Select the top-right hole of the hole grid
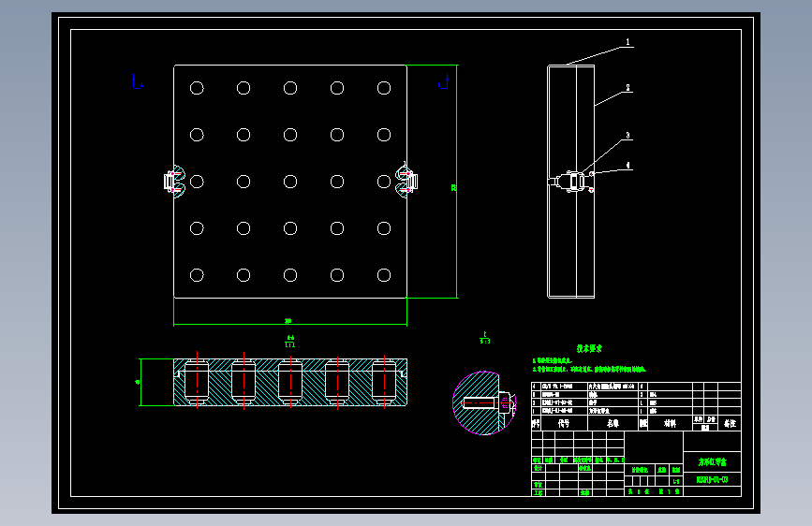Screen dimensions: 812x526 click(x=384, y=88)
